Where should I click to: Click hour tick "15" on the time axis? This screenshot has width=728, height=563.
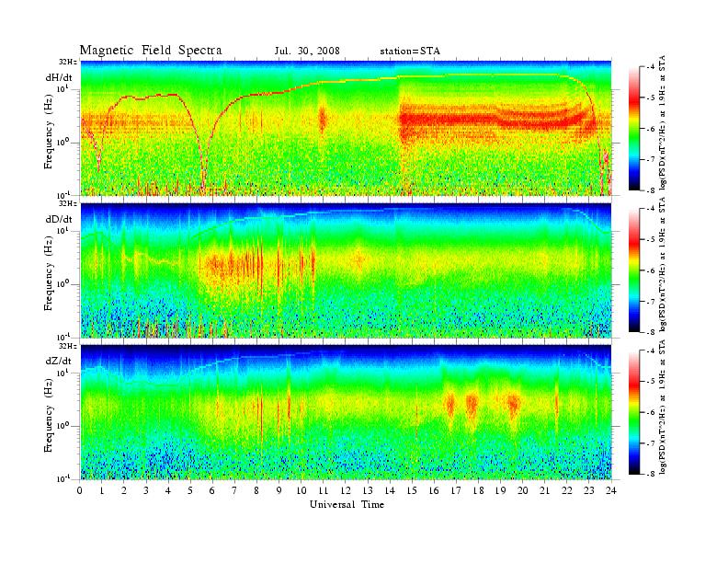click(x=412, y=490)
